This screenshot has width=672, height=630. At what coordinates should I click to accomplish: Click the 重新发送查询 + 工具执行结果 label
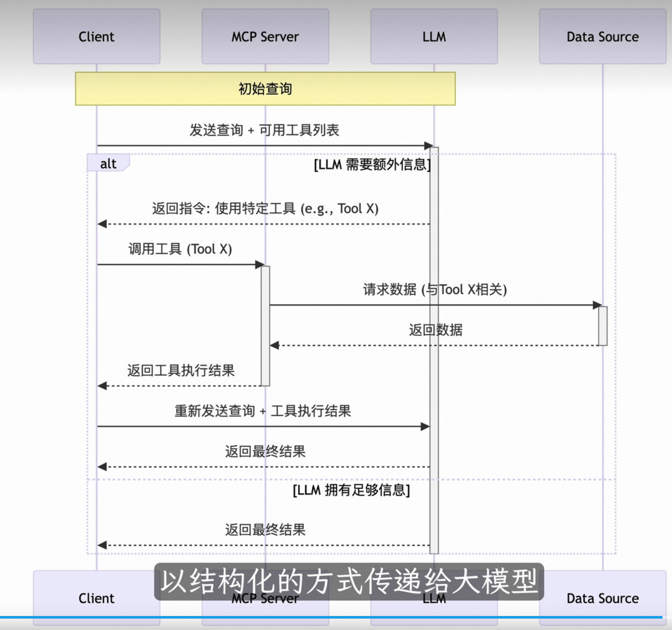263,411
